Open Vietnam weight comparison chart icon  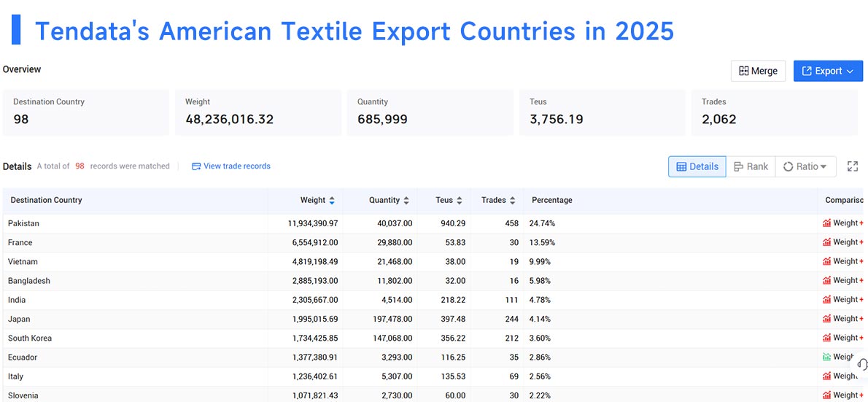coord(826,261)
